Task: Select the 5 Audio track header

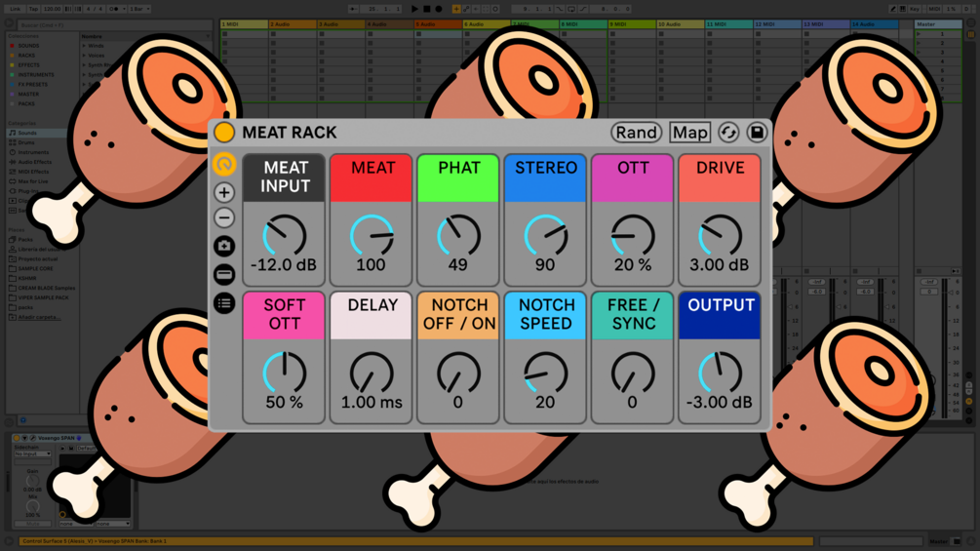Action: tap(438, 24)
